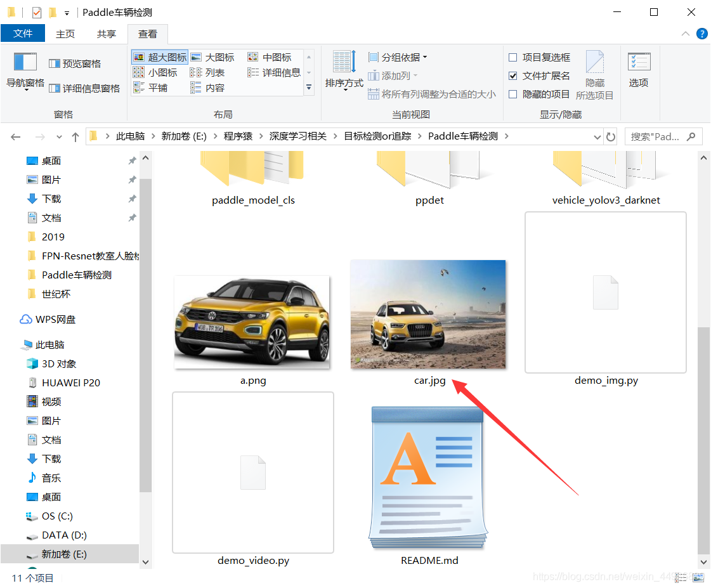The image size is (711, 588).
Task: Click the navigation pane scrollbar thumb
Action: tap(145, 336)
